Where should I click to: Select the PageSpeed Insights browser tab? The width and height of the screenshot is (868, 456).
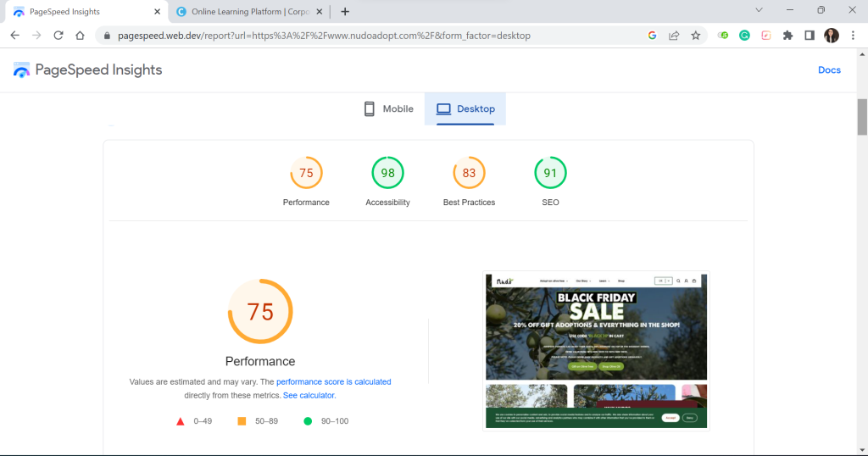pyautogui.click(x=87, y=12)
